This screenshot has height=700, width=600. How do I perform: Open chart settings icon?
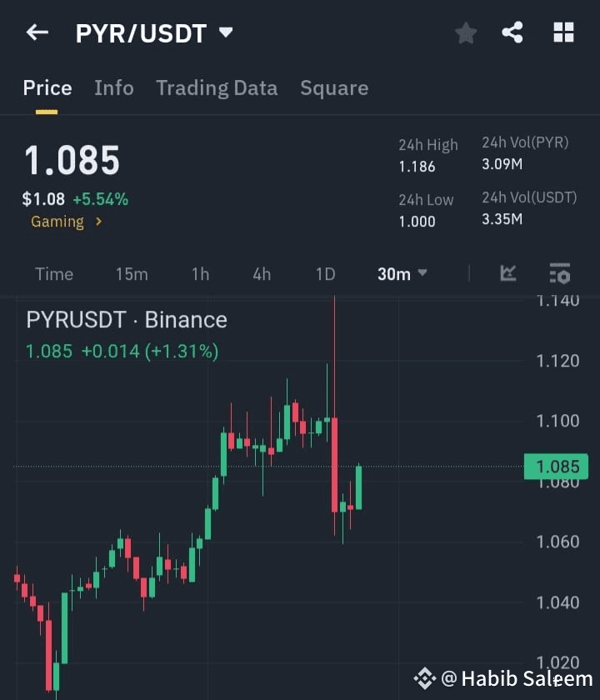[560, 273]
